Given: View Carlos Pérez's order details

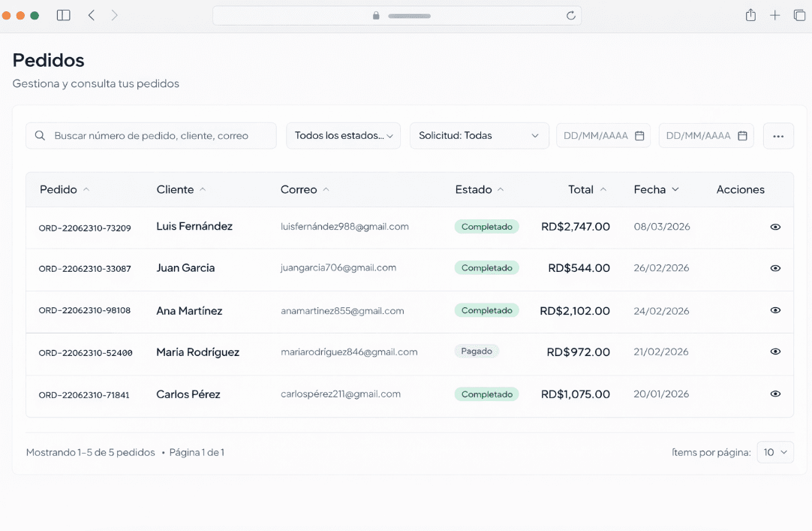Looking at the screenshot, I should pos(775,394).
